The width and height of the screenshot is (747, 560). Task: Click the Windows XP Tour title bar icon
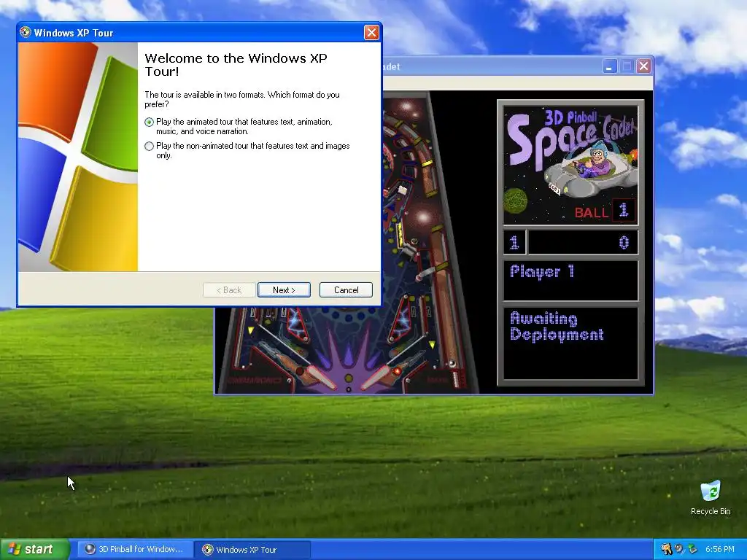[x=26, y=32]
